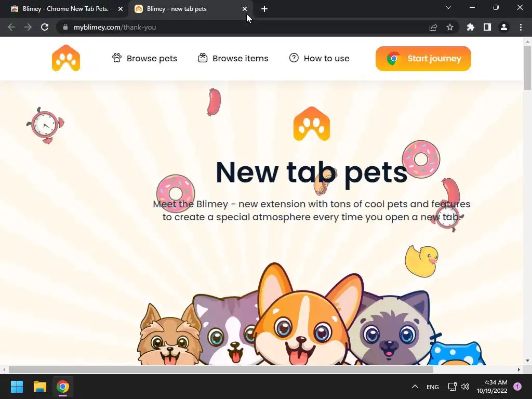The height and width of the screenshot is (399, 532).
Task: Share this page icon in address bar
Action: pos(433,27)
